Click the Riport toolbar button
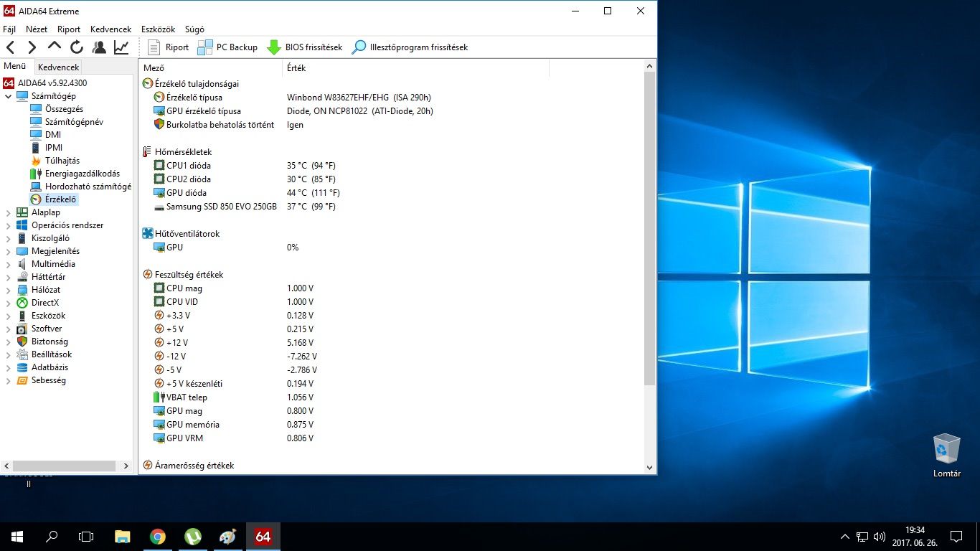The height and width of the screenshot is (551, 980). coord(168,47)
